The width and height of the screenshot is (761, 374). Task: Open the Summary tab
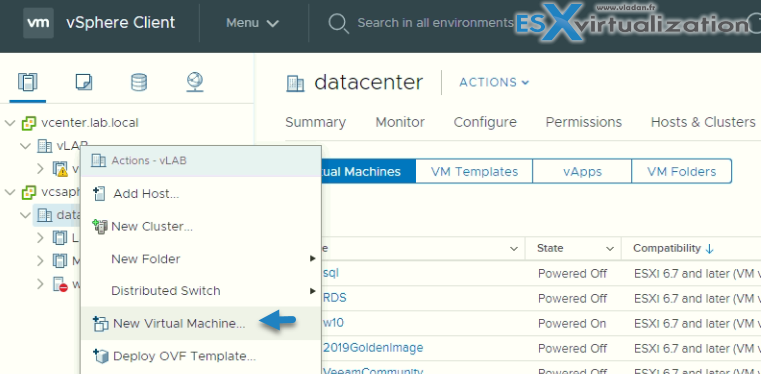[x=315, y=122]
